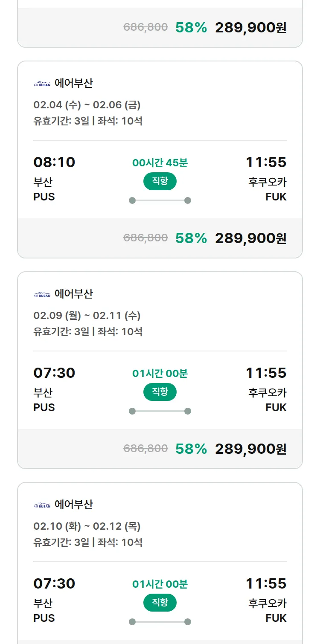The image size is (320, 644).
Task: Choose the topmost 289,900원 fare
Action: coord(250,27)
